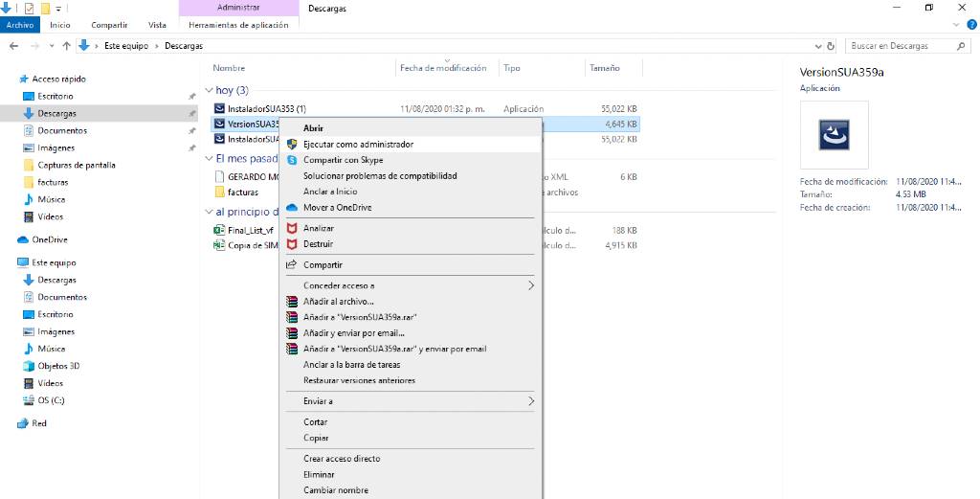Sort files by the Tamaño column header
The height and width of the screenshot is (499, 980).
point(605,68)
